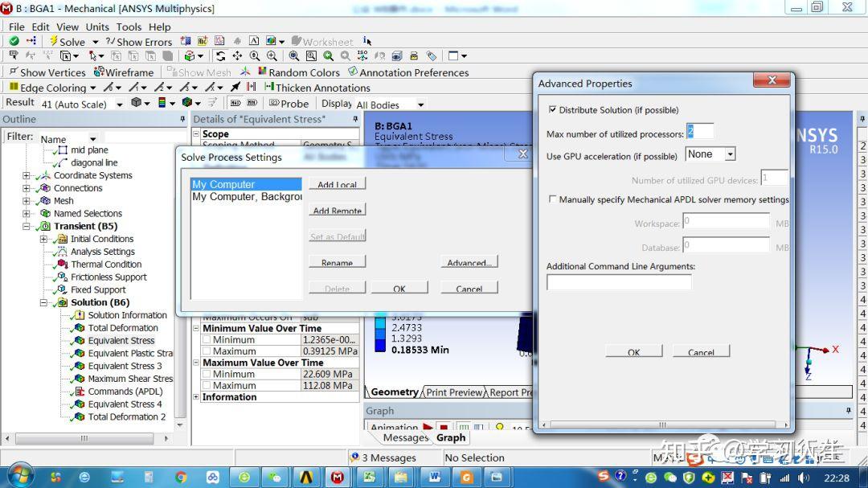Open the Use GPU acceleration dropdown

[x=729, y=154]
